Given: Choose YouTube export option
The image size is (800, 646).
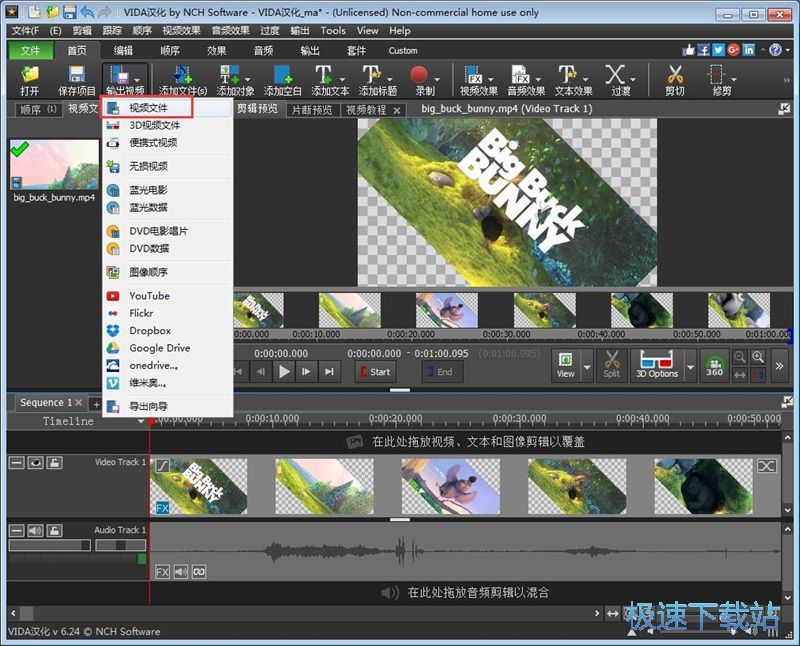Looking at the screenshot, I should [167, 296].
